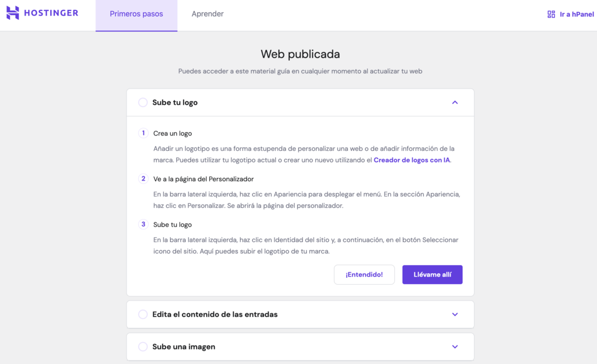Click the step 1 number badge
597x364 pixels.
point(143,133)
